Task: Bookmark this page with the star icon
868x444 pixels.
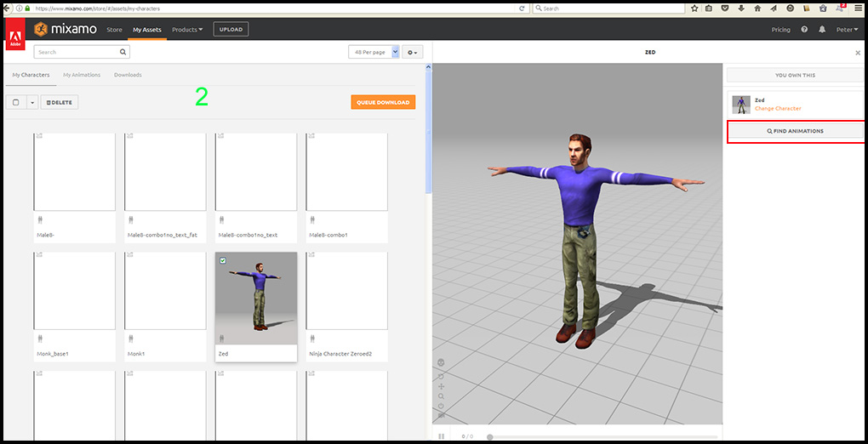Action: (x=694, y=9)
